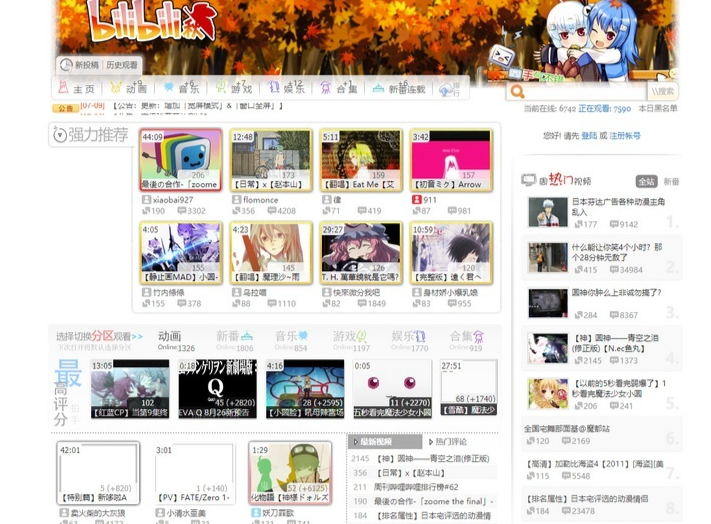The width and height of the screenshot is (711, 524).
Task: Open the 44:09 zoome recommended video
Action: pos(181,160)
